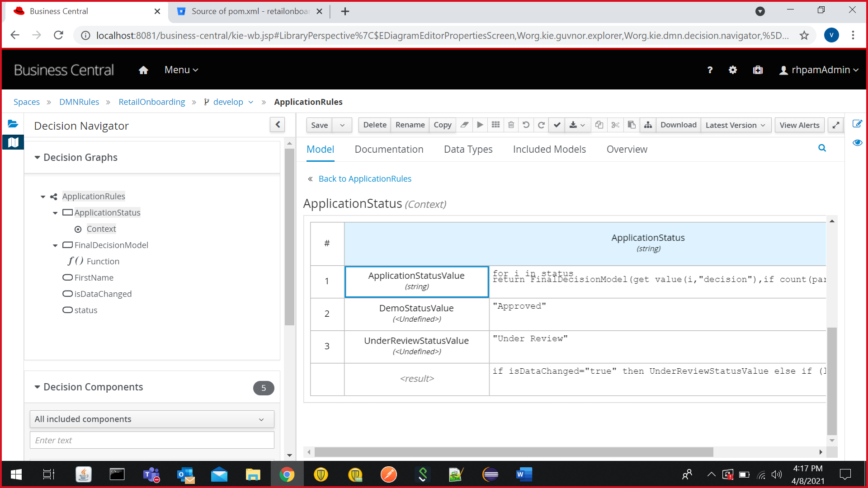Collapse the Decision Graphs section

pos(38,158)
